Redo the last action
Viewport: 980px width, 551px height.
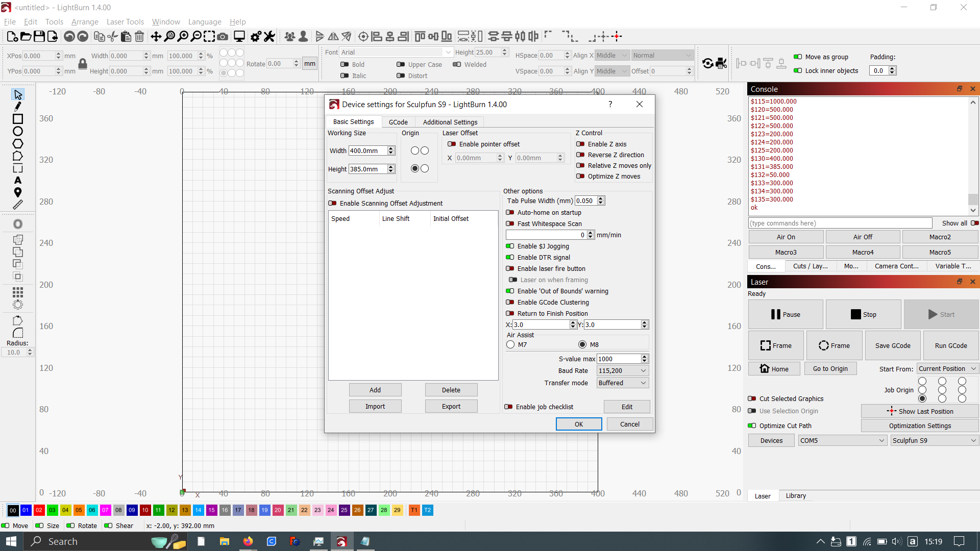pyautogui.click(x=83, y=36)
